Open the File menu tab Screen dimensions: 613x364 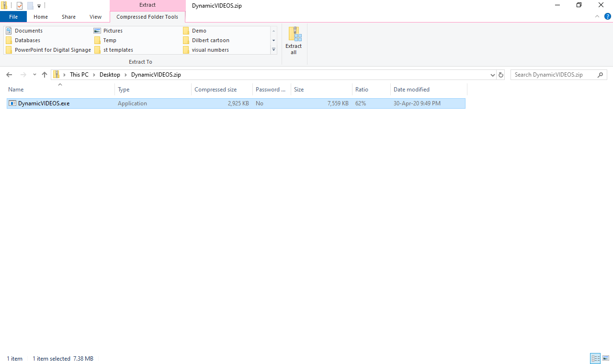(13, 17)
